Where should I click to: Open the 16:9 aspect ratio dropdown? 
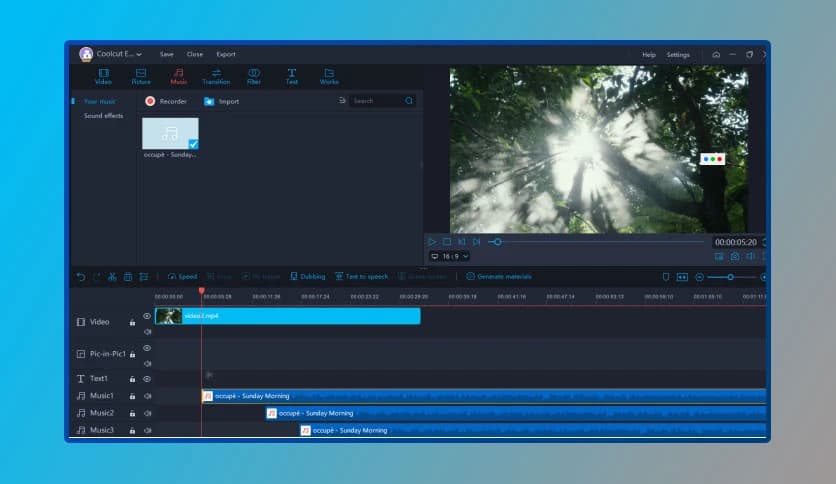click(449, 257)
